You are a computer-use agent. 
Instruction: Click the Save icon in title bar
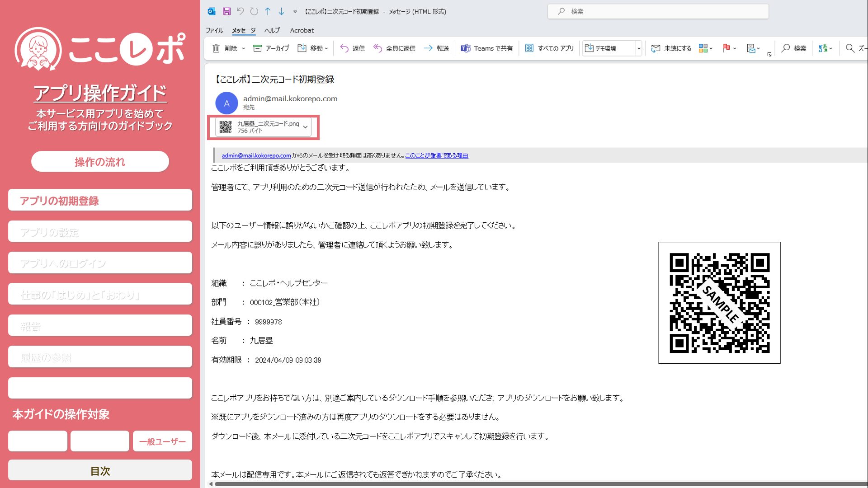(227, 11)
